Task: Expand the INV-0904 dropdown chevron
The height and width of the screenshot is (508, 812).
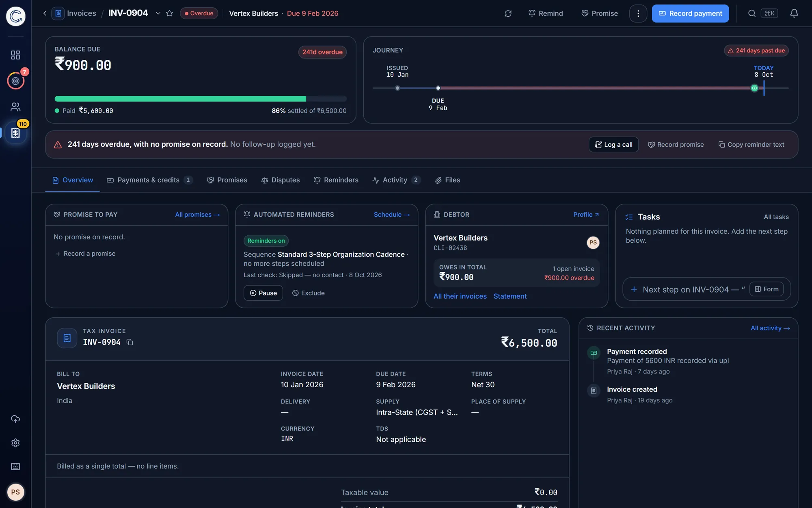Action: [x=158, y=13]
